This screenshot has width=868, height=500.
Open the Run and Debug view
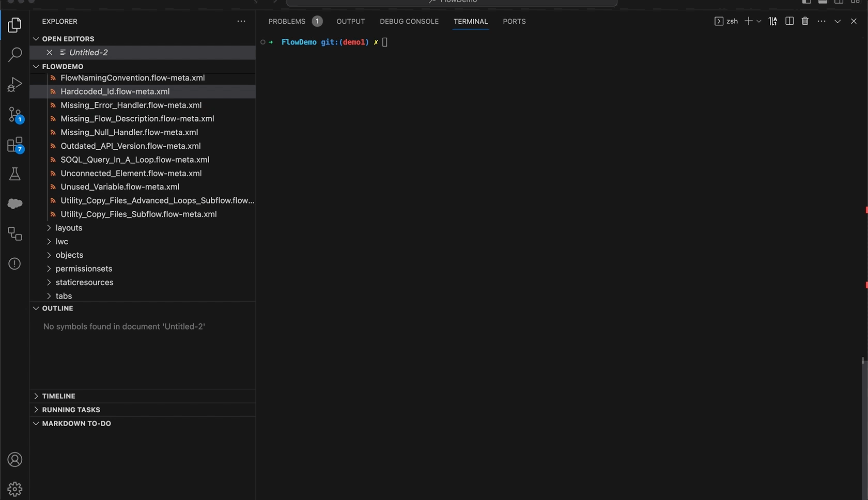click(14, 84)
